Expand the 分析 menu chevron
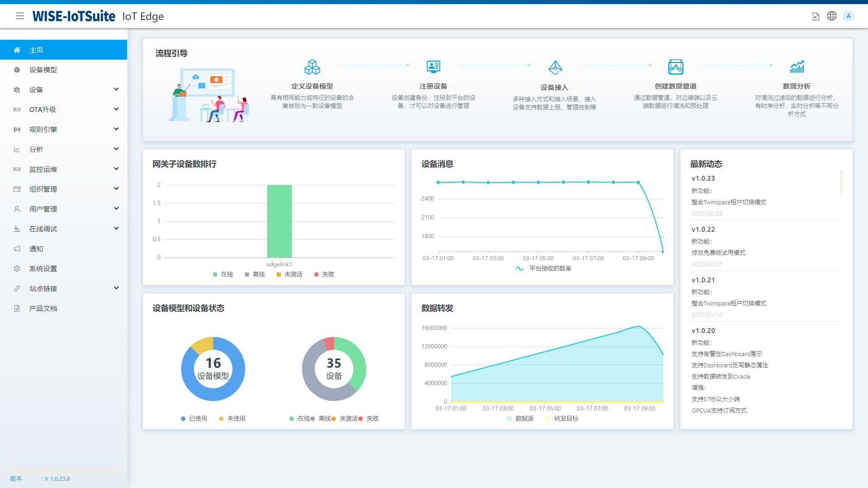Screen dimensions: 868x488 [116, 149]
